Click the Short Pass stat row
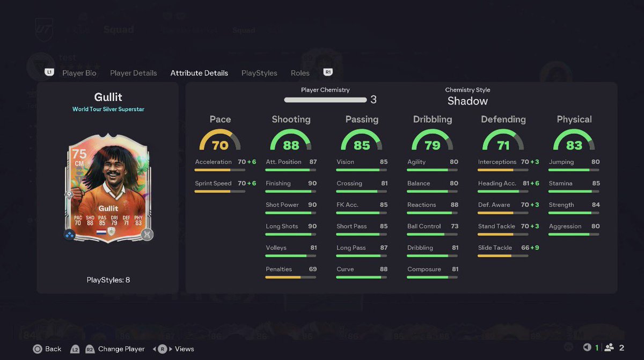Viewport: 644px width, 360px height. [362, 229]
